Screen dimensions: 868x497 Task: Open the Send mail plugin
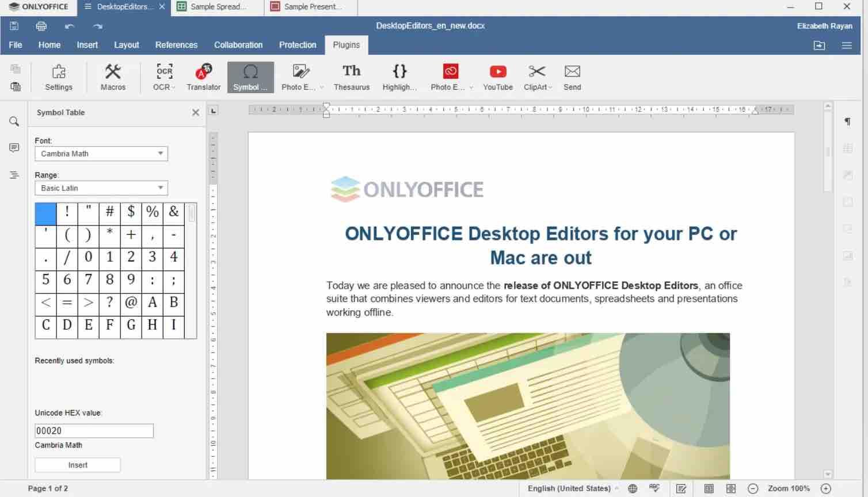(572, 78)
